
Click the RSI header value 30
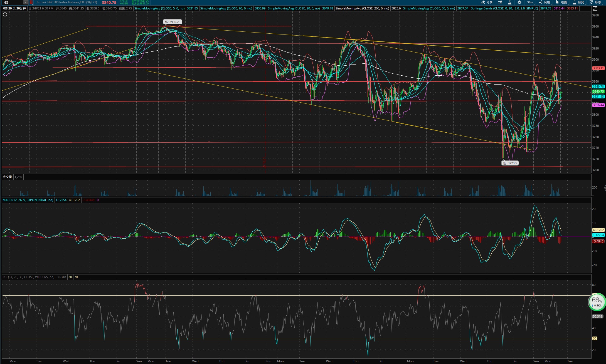(70, 277)
